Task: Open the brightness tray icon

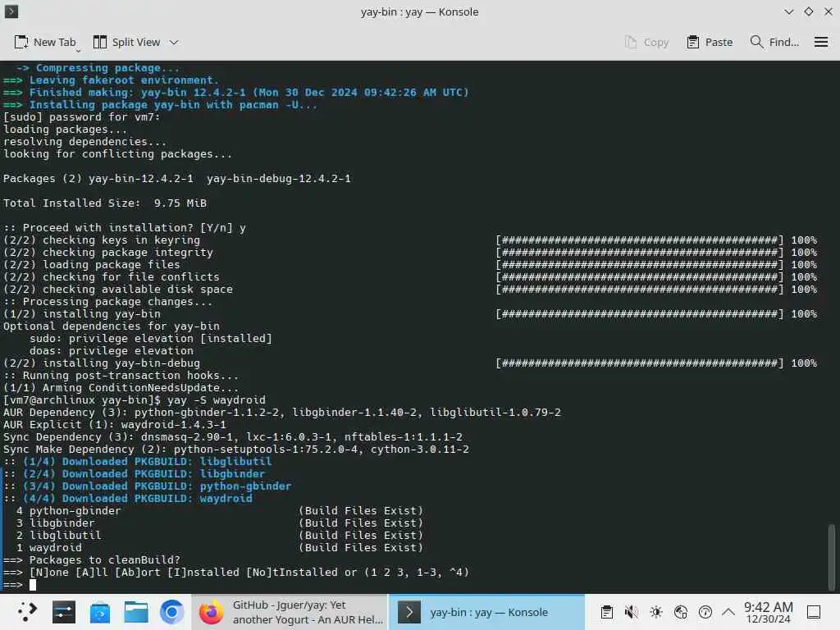Action: click(x=655, y=612)
